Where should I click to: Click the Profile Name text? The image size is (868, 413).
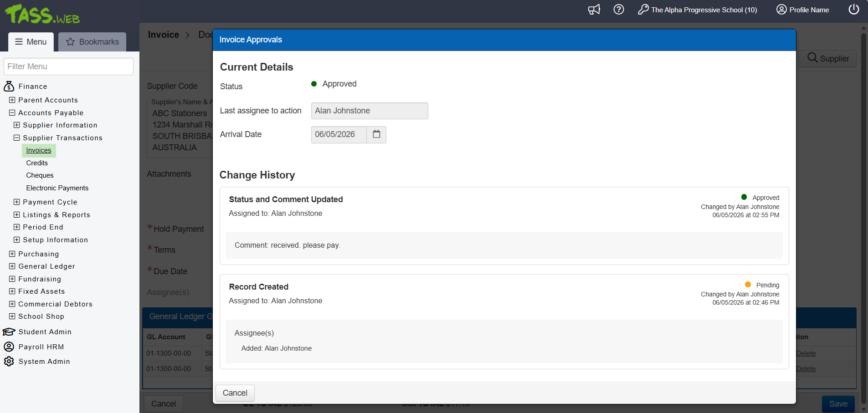[x=809, y=10]
